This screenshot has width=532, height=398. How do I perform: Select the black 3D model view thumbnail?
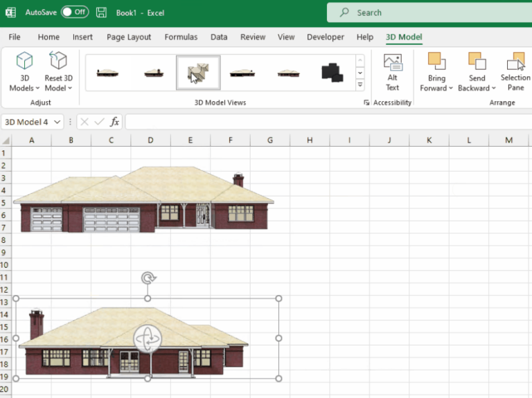pyautogui.click(x=332, y=72)
